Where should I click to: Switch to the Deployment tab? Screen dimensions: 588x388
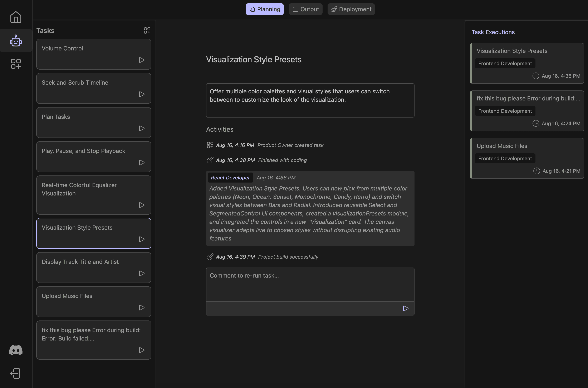[351, 9]
